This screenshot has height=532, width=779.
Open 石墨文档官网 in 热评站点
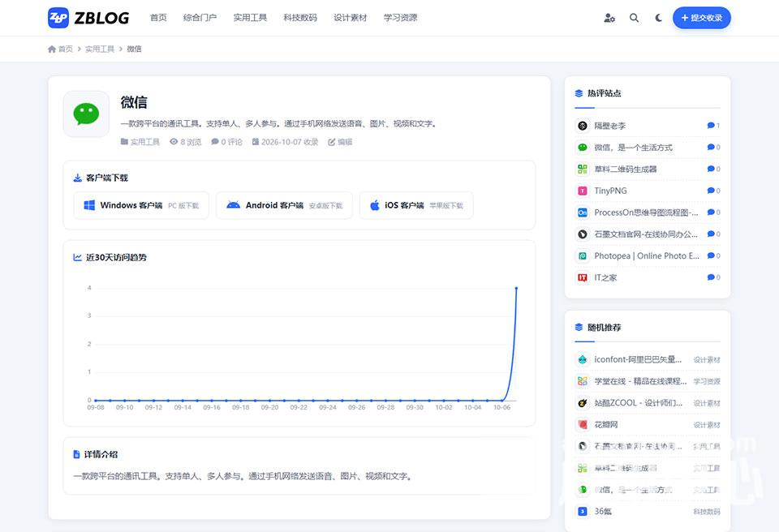(x=646, y=234)
